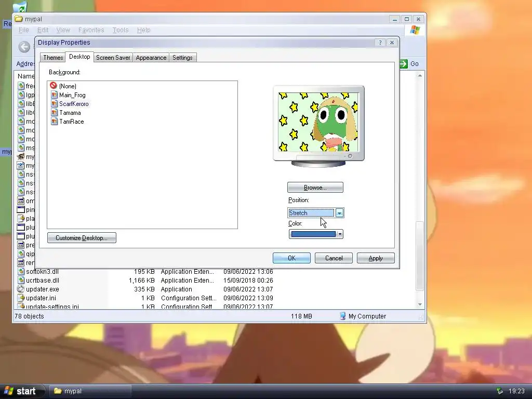
Task: Click the 15/09/2018 00:26 date cell
Action: click(248, 280)
